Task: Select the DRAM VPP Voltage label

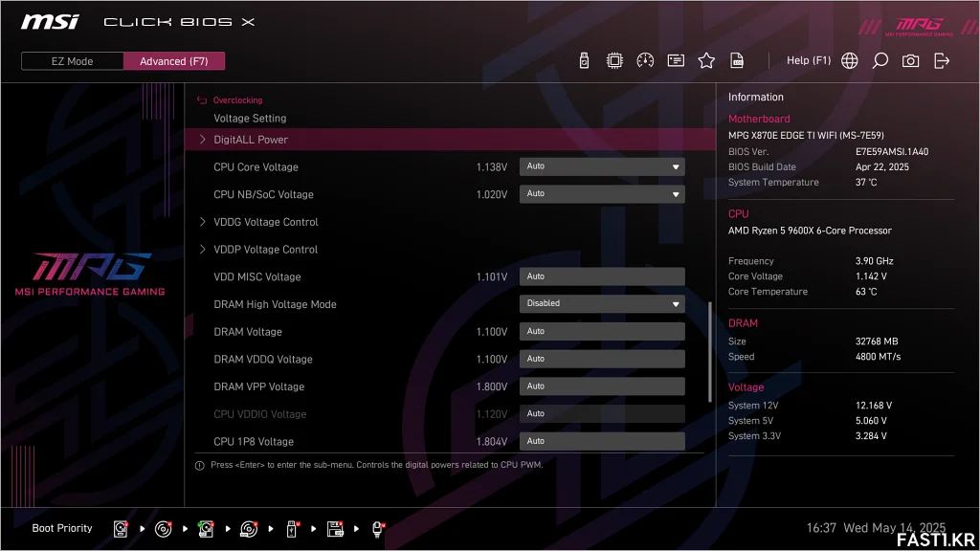Action: 258,386
